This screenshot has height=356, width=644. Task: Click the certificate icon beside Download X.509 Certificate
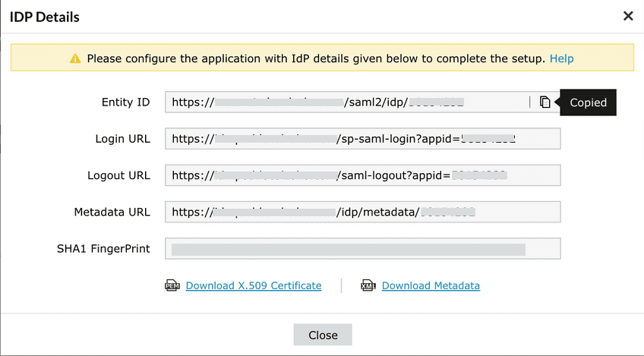pyautogui.click(x=172, y=285)
